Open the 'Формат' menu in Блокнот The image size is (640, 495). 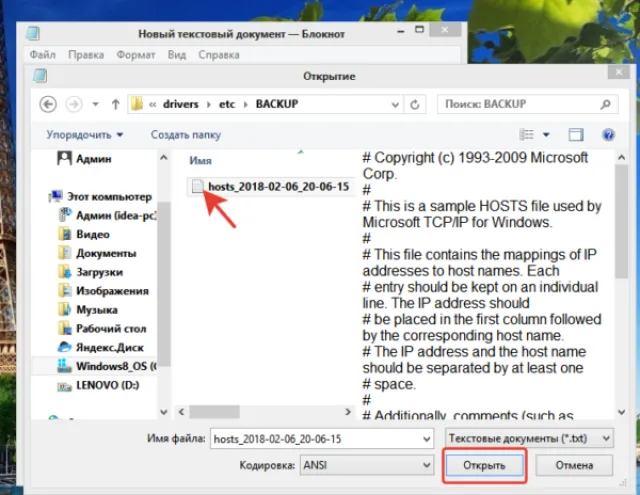tap(136, 55)
